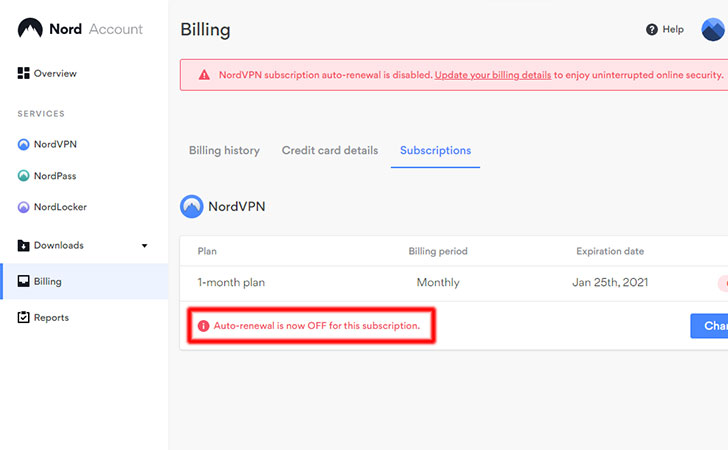Click the large NordVPN subscription logo

point(192,206)
